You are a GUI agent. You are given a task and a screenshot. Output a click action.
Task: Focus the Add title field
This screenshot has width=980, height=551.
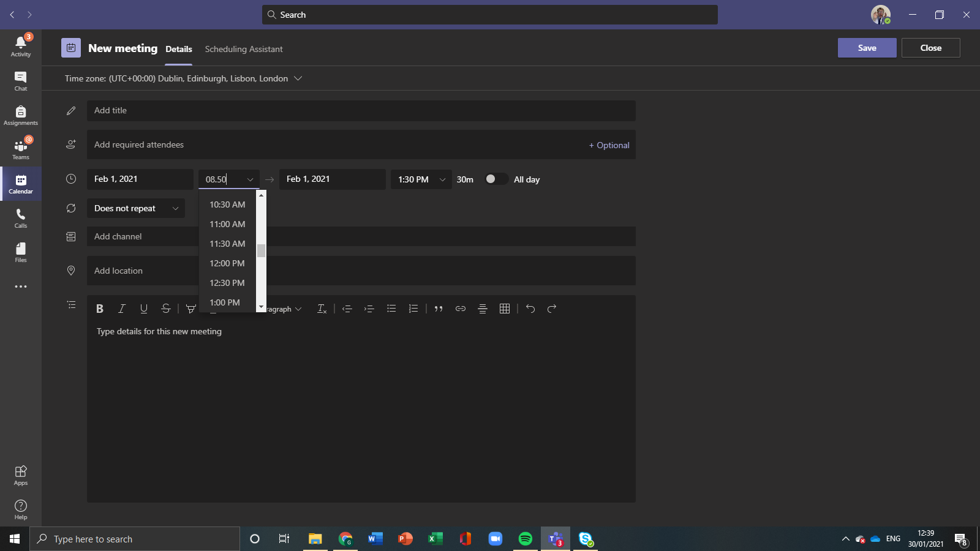coord(361,111)
